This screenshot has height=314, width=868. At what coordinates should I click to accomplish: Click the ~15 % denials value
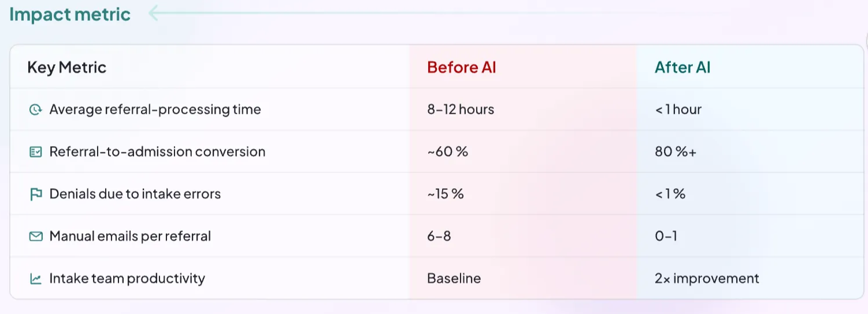click(x=446, y=194)
